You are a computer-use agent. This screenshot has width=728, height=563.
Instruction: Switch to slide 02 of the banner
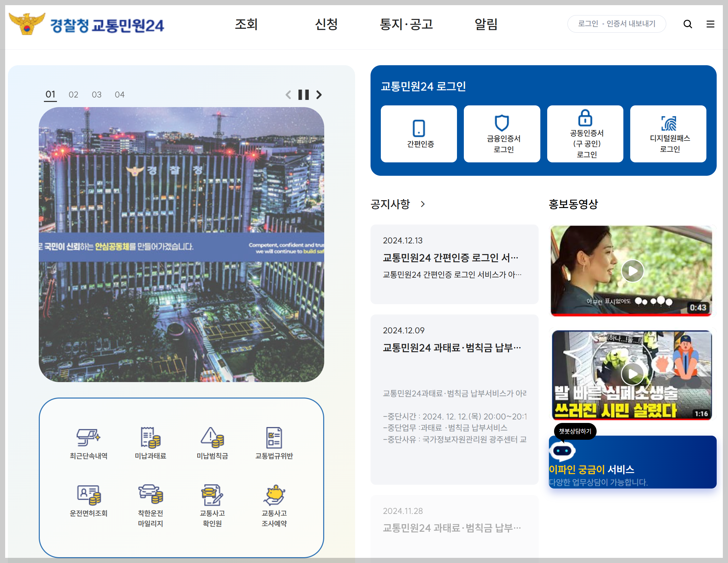coord(73,95)
